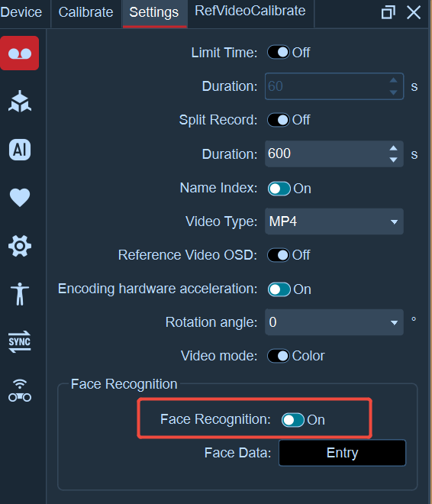Click the wireless device connection icon

tap(20, 390)
